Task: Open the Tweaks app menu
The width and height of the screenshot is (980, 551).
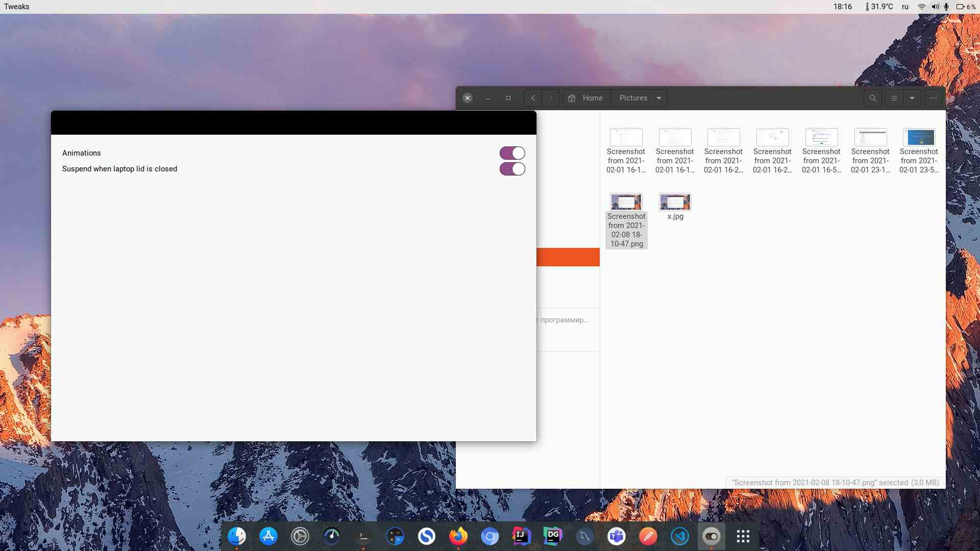Action: [x=17, y=7]
